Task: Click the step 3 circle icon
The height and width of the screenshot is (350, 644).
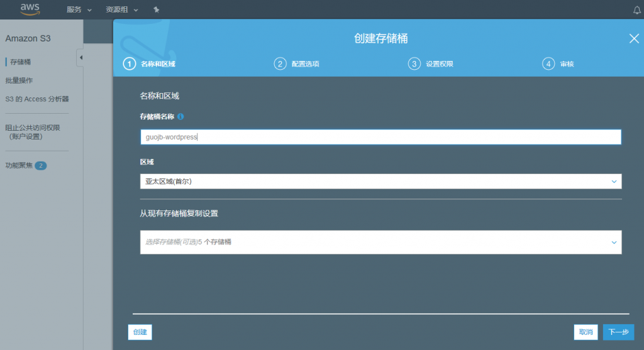Action: [414, 63]
